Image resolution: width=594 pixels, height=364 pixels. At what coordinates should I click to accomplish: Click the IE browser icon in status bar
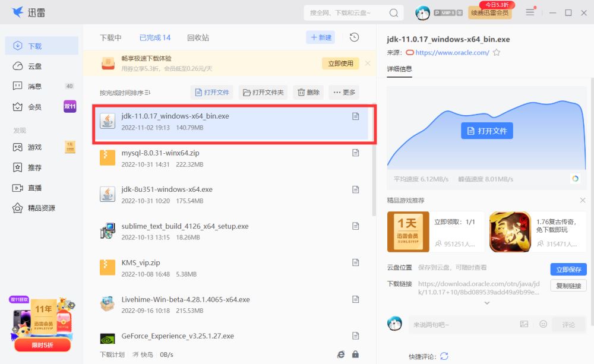click(341, 354)
